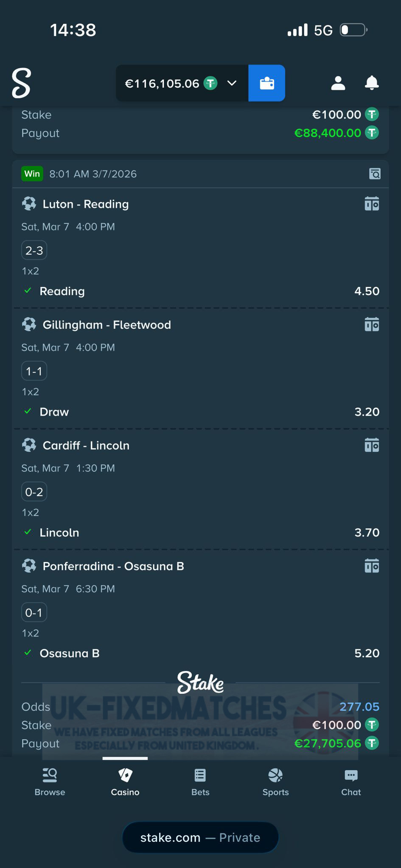The image size is (401, 868).
Task: Open bet details preview icon
Action: coord(375,174)
